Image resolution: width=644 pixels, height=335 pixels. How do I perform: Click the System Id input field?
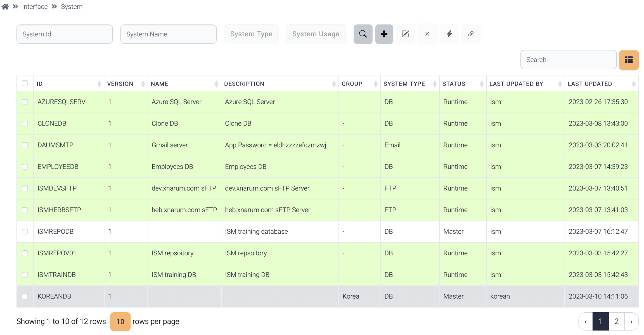(65, 34)
